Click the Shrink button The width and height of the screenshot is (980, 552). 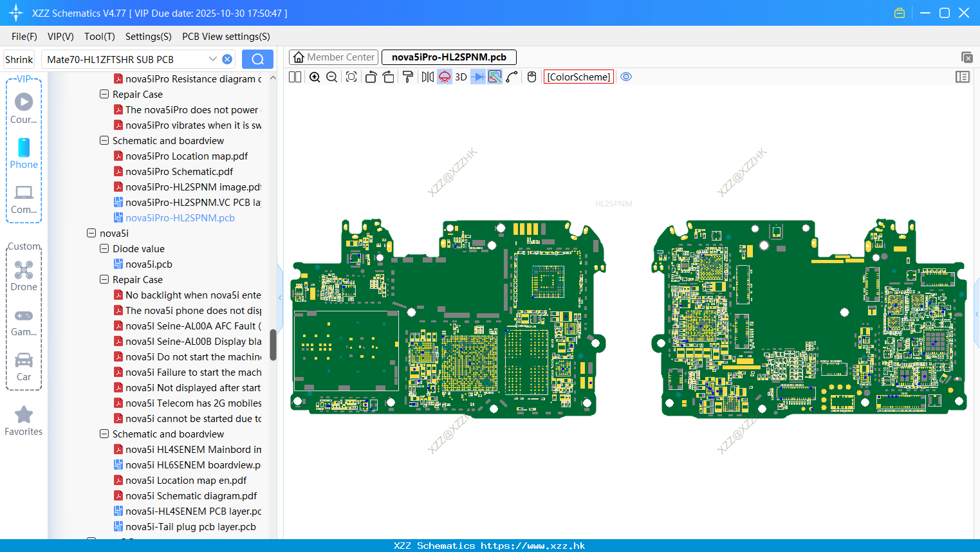point(19,59)
